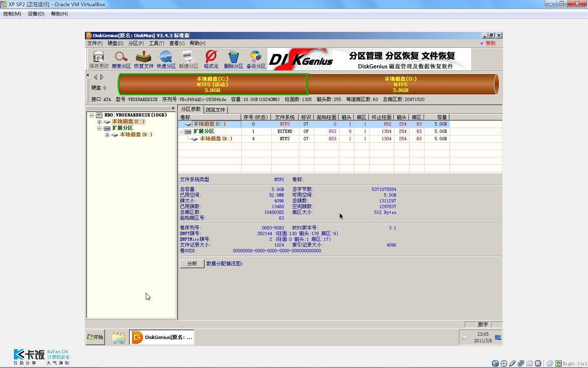
Task: Select 本地磁盘(C:) row in partition table
Action: click(x=314, y=124)
